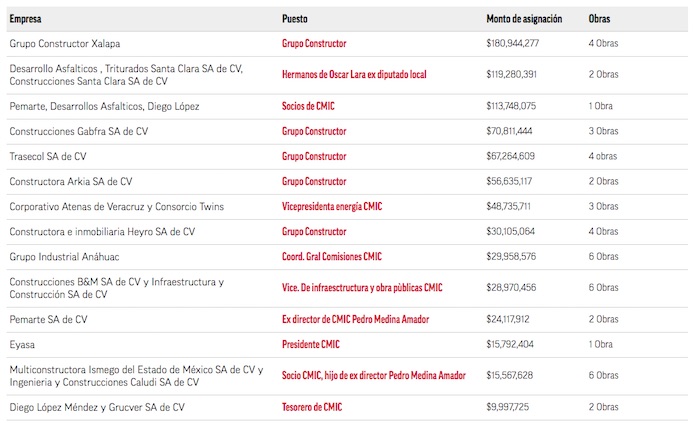The height and width of the screenshot is (430, 700).
Task: Open the Vicepresidenta energía CMIC link
Action: point(332,207)
